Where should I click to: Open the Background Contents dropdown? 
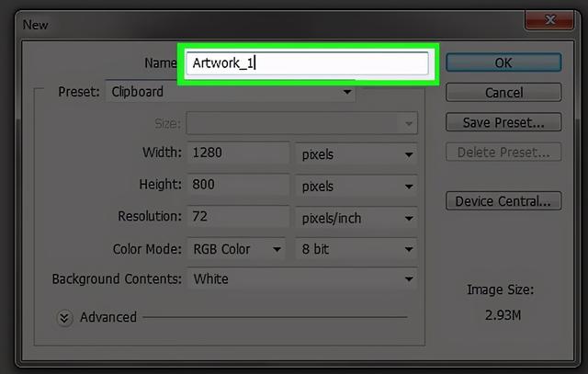tap(301, 279)
